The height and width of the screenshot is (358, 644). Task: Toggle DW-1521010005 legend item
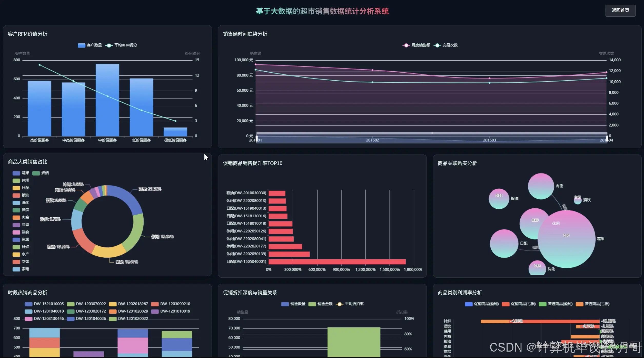(x=28, y=304)
